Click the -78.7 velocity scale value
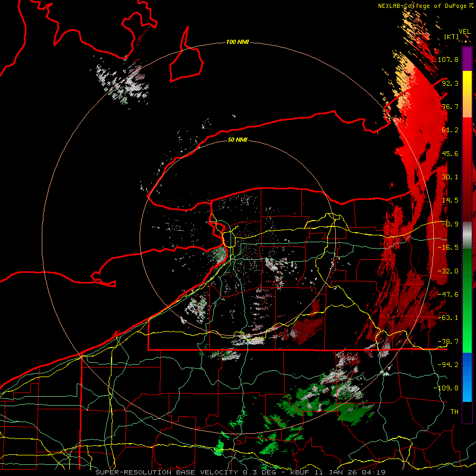This screenshot has height=476, width=476. [448, 342]
